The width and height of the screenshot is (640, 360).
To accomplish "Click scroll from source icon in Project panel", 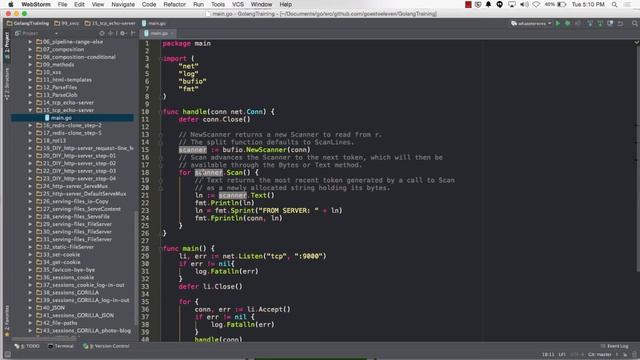I will (x=102, y=33).
